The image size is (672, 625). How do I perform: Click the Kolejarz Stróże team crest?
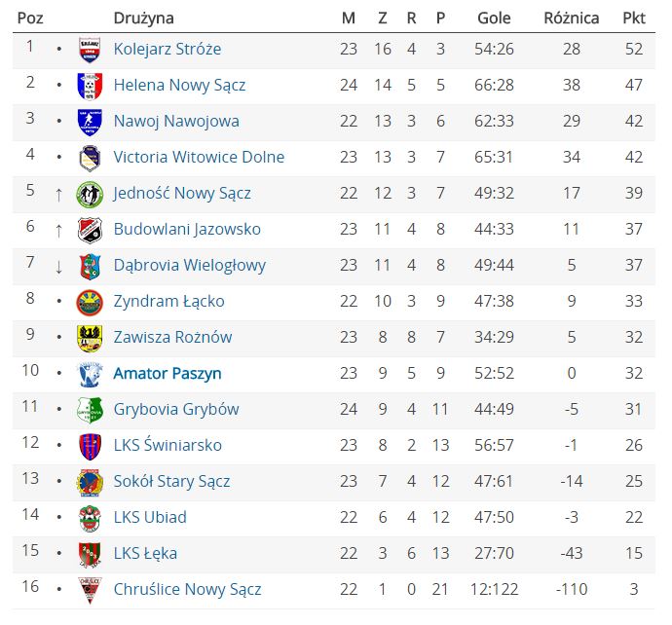(90, 50)
